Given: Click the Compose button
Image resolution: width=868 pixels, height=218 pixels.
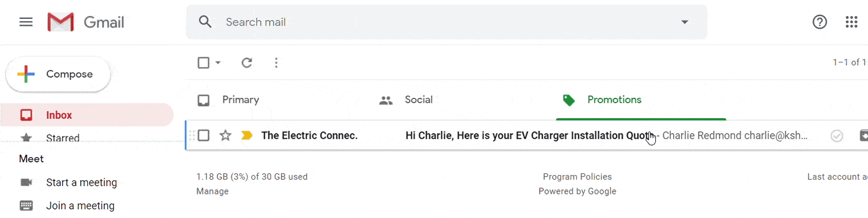Looking at the screenshot, I should [x=58, y=74].
